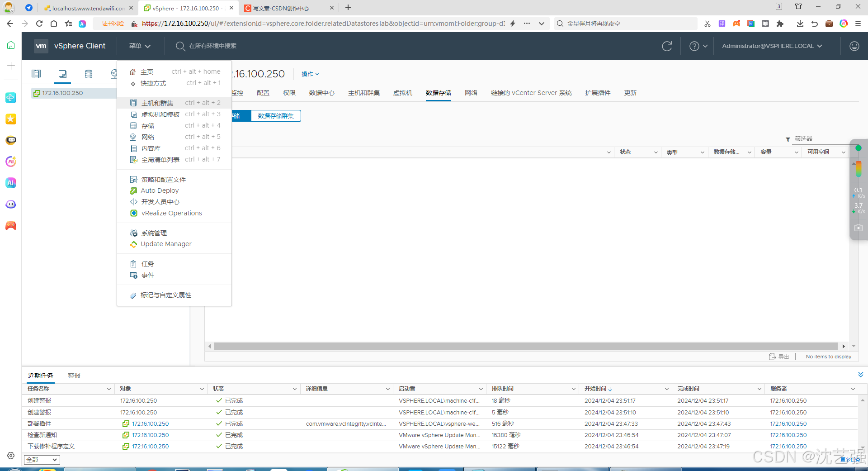
Task: Switch to the Networks tab
Action: (471, 93)
